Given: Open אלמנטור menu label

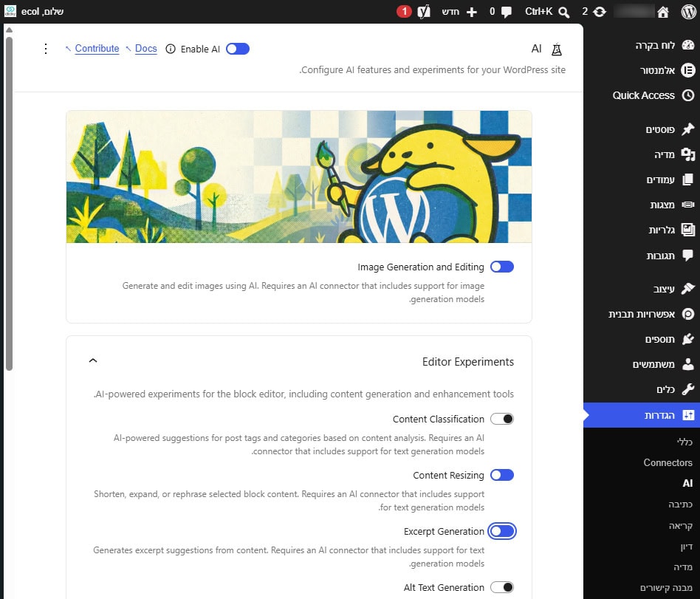Looking at the screenshot, I should pos(658,70).
